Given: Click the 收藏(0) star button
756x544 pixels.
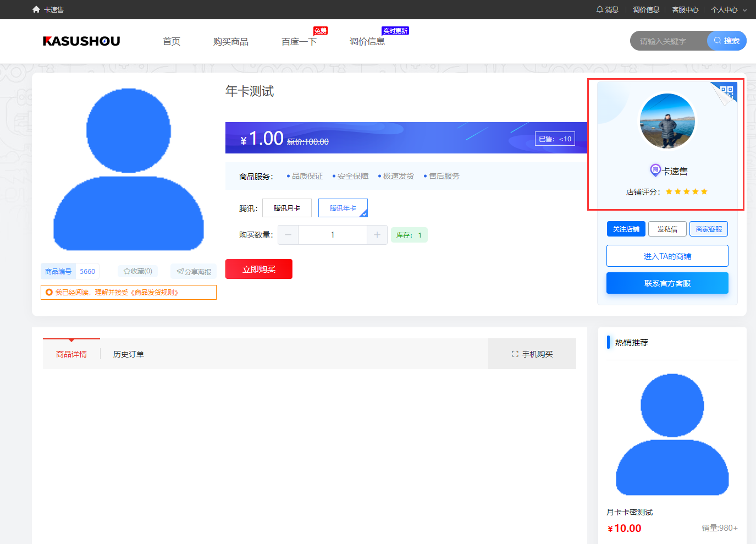Looking at the screenshot, I should click(138, 271).
